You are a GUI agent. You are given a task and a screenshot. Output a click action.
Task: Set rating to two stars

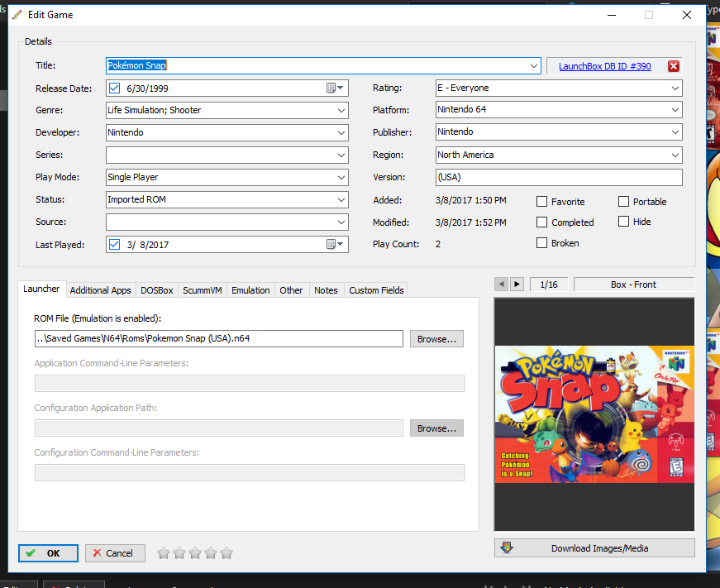click(x=179, y=553)
